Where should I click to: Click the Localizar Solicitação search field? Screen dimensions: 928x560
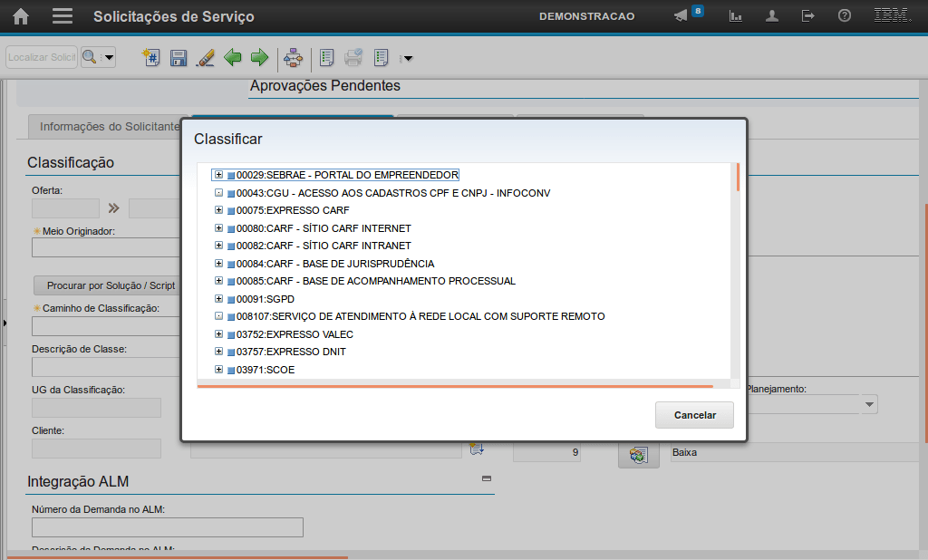tap(42, 57)
